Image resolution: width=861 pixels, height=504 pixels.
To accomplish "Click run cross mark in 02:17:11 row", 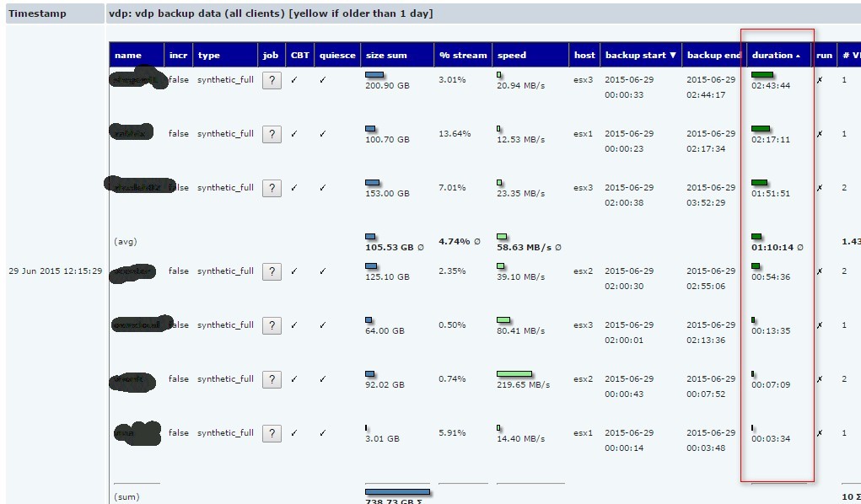I will pyautogui.click(x=820, y=134).
